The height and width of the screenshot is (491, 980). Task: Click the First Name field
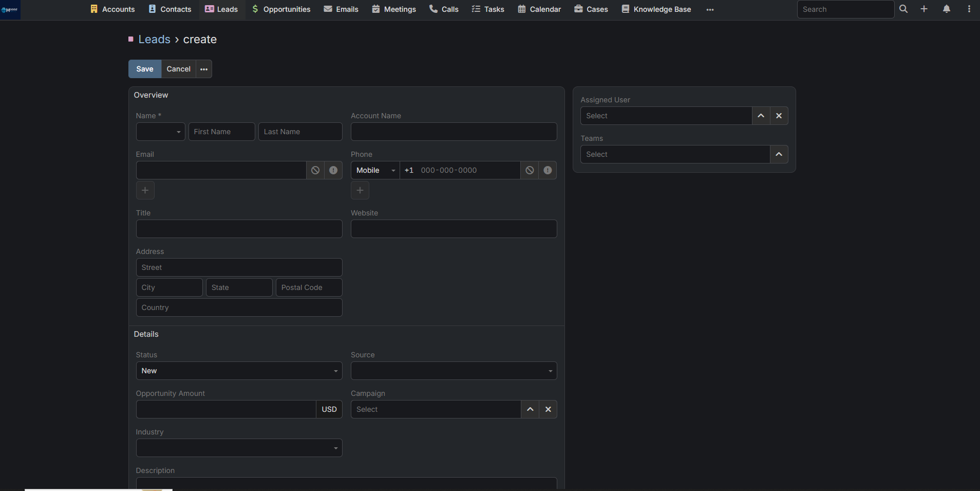[x=221, y=132]
